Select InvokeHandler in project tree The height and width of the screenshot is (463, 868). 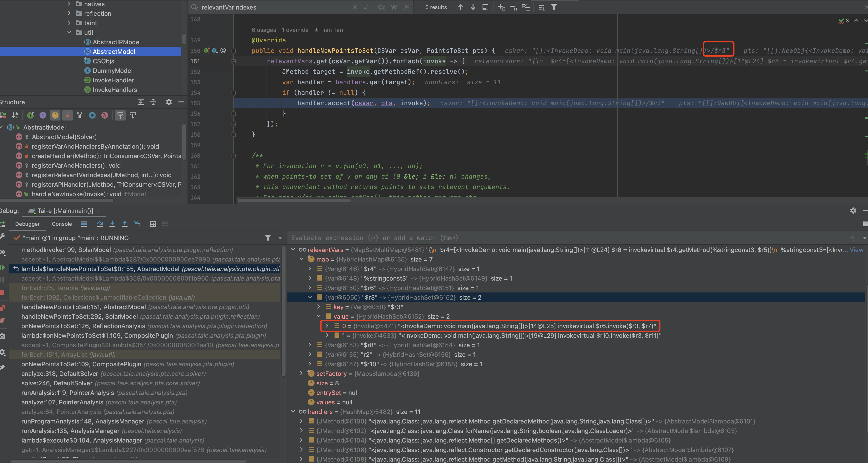(113, 80)
